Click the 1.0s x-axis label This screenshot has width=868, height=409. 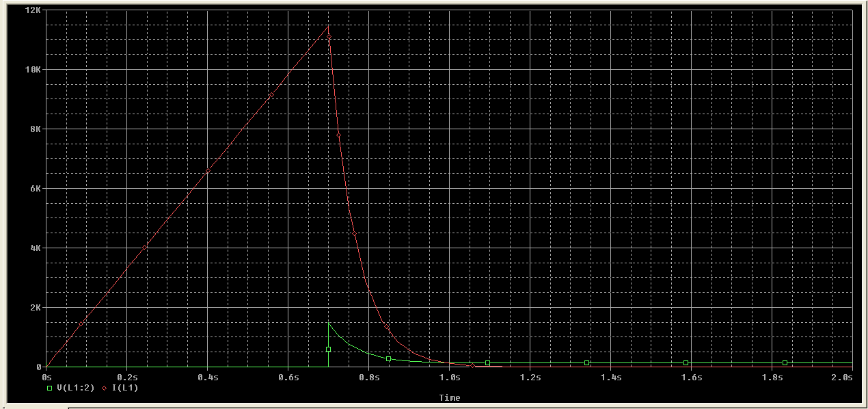click(450, 377)
